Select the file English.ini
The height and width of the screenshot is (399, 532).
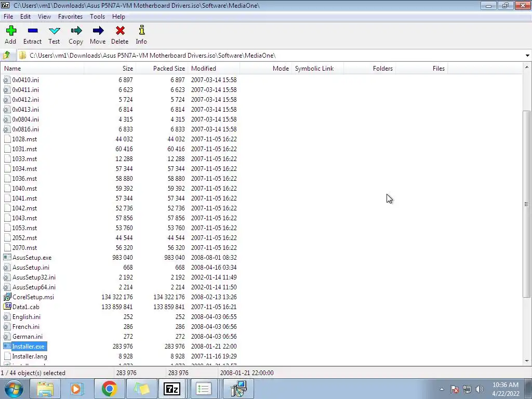click(26, 316)
